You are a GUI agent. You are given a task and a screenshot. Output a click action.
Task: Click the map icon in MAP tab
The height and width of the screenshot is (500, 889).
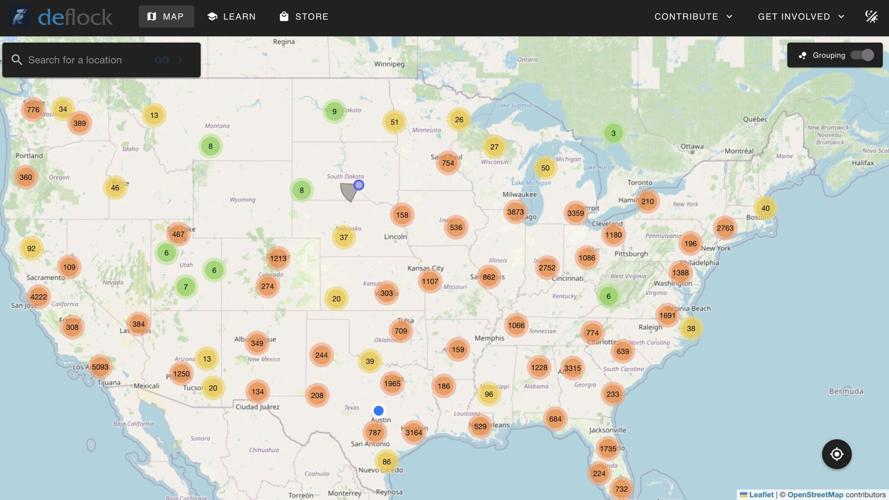(151, 16)
